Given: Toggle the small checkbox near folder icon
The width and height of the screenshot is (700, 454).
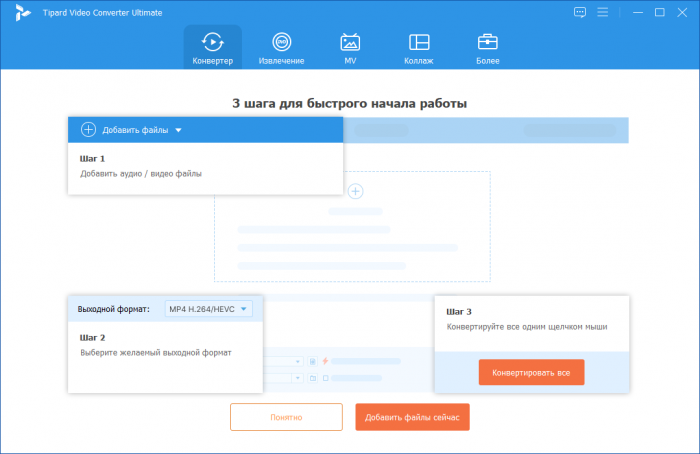Looking at the screenshot, I should point(325,378).
